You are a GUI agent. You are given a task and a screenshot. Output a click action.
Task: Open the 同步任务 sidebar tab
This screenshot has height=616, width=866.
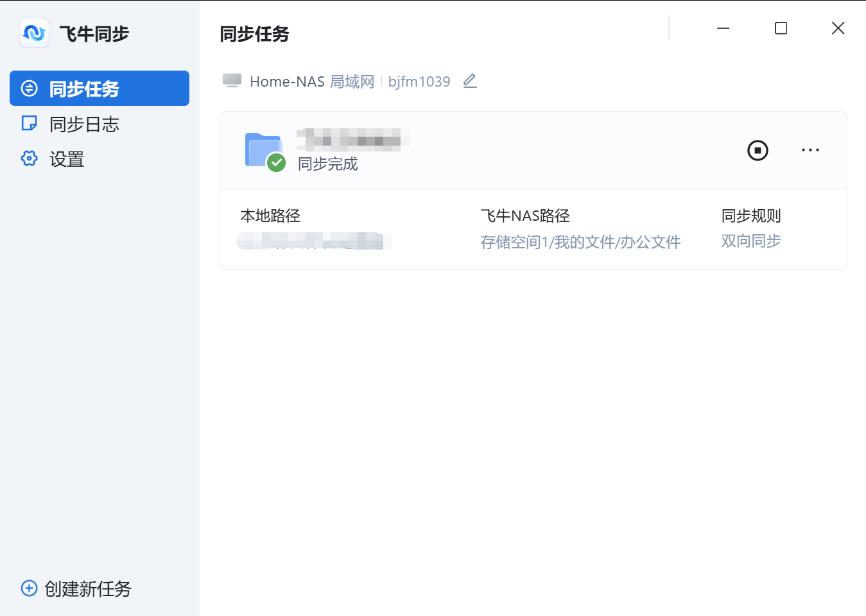[x=100, y=89]
